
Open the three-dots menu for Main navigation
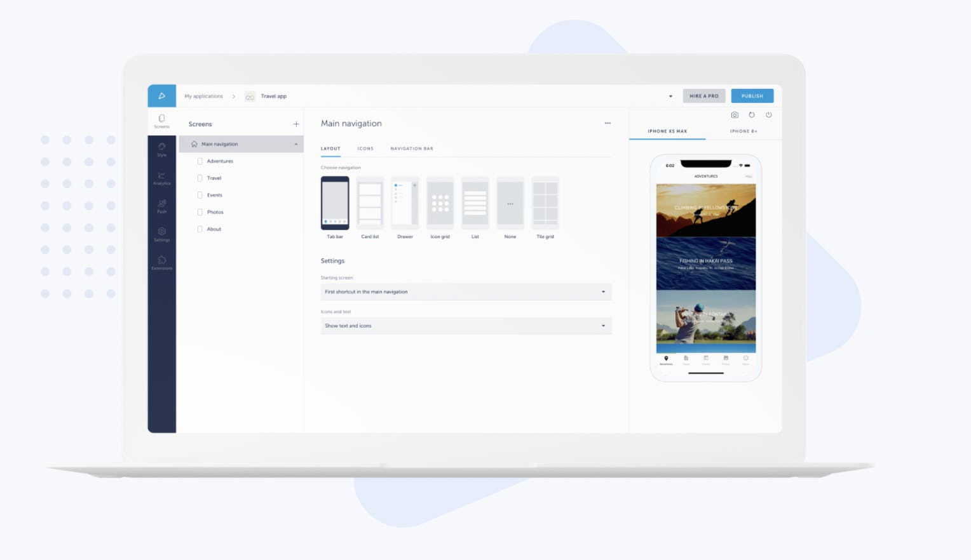pos(608,123)
